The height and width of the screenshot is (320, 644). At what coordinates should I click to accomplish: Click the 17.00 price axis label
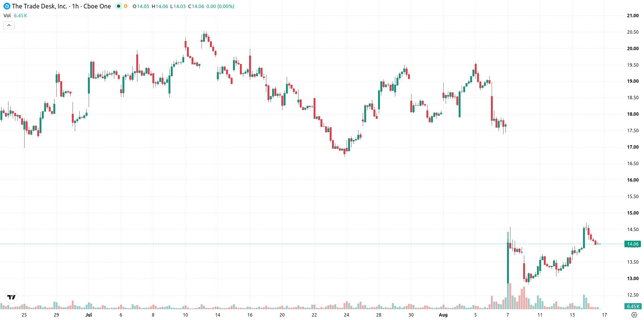[x=633, y=147]
